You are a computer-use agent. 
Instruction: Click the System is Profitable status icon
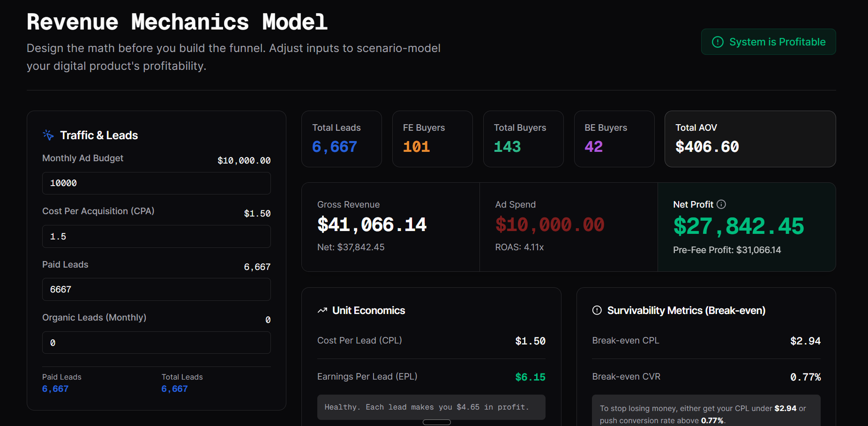(x=718, y=42)
